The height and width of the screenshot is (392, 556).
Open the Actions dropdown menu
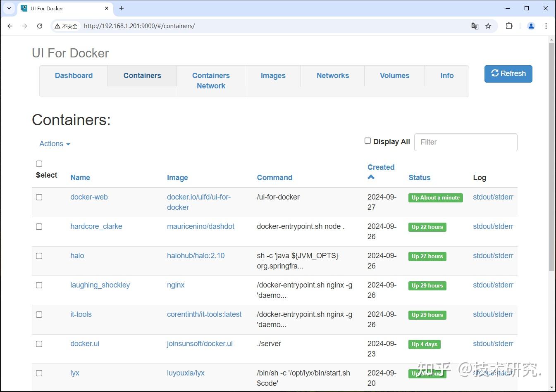(x=54, y=144)
